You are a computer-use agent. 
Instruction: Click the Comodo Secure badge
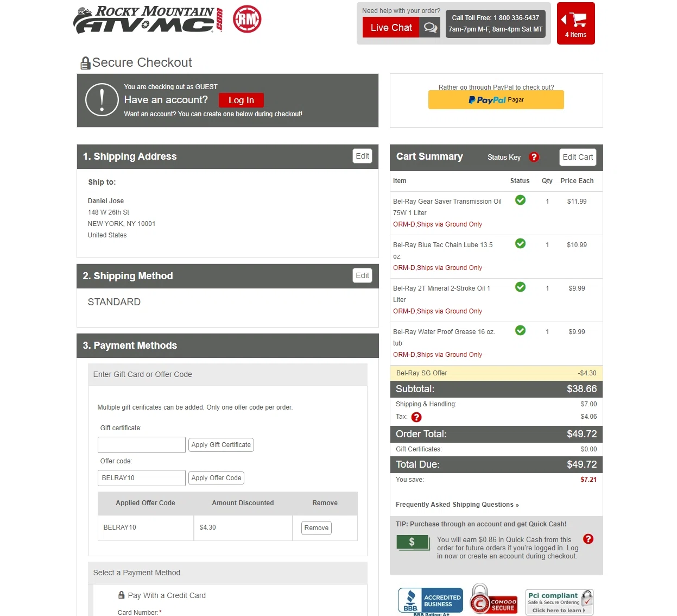(x=493, y=599)
